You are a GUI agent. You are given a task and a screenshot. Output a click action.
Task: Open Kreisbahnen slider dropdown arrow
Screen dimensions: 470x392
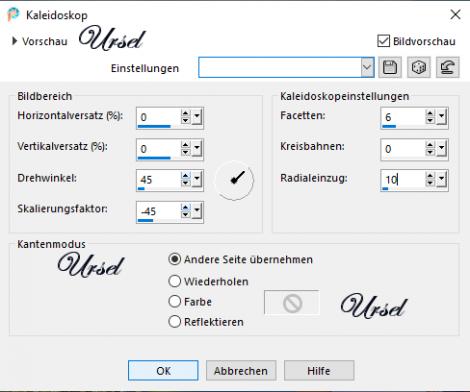(442, 148)
